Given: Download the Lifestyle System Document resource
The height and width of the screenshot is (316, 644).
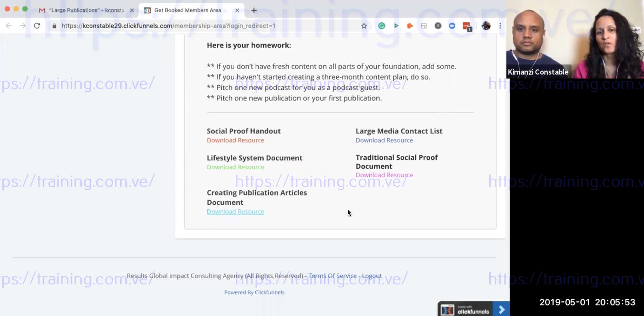Looking at the screenshot, I should coord(235,167).
